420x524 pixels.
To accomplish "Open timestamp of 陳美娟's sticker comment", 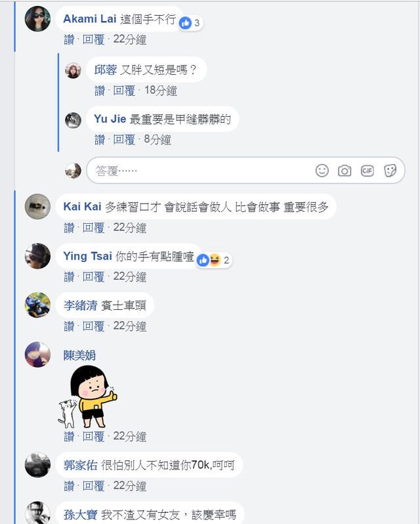I will [129, 436].
